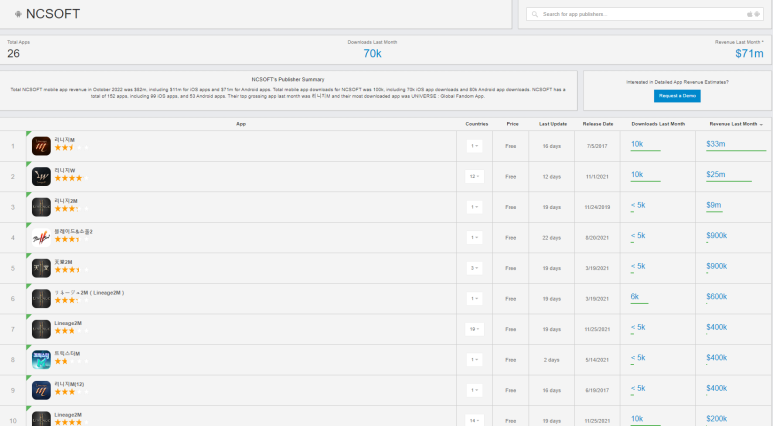Select the 5/14/2021 release date cell

[597, 360]
